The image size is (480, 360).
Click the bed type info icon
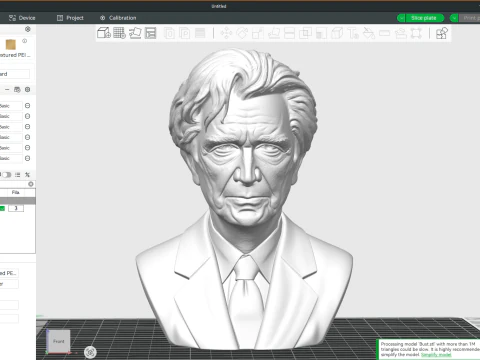click(x=24, y=41)
